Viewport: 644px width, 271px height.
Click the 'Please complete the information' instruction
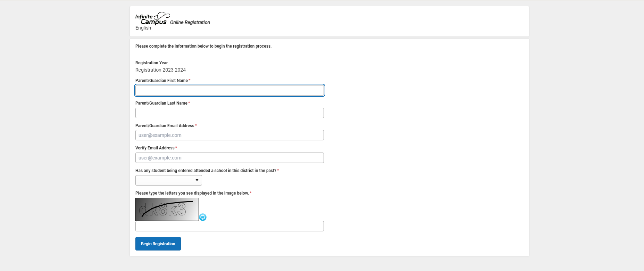pos(203,46)
